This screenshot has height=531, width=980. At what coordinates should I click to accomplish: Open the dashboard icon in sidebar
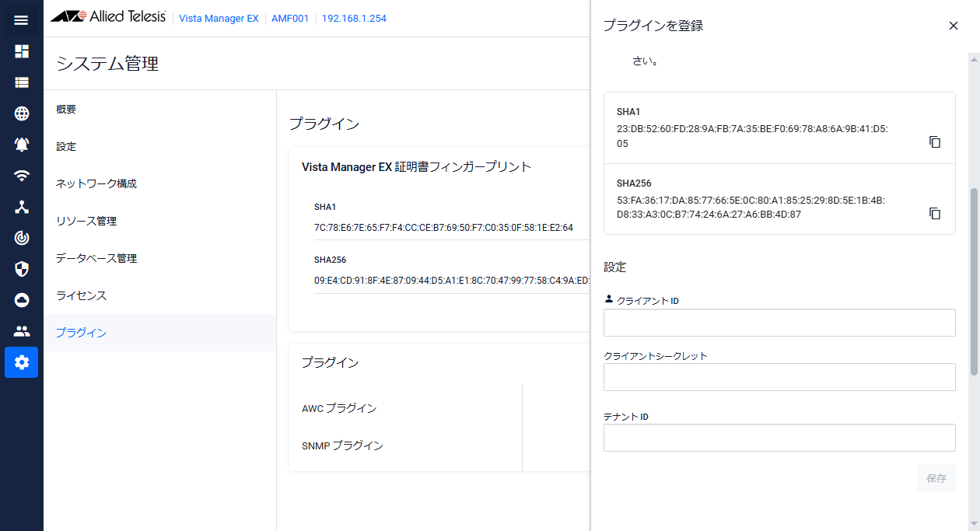click(22, 51)
